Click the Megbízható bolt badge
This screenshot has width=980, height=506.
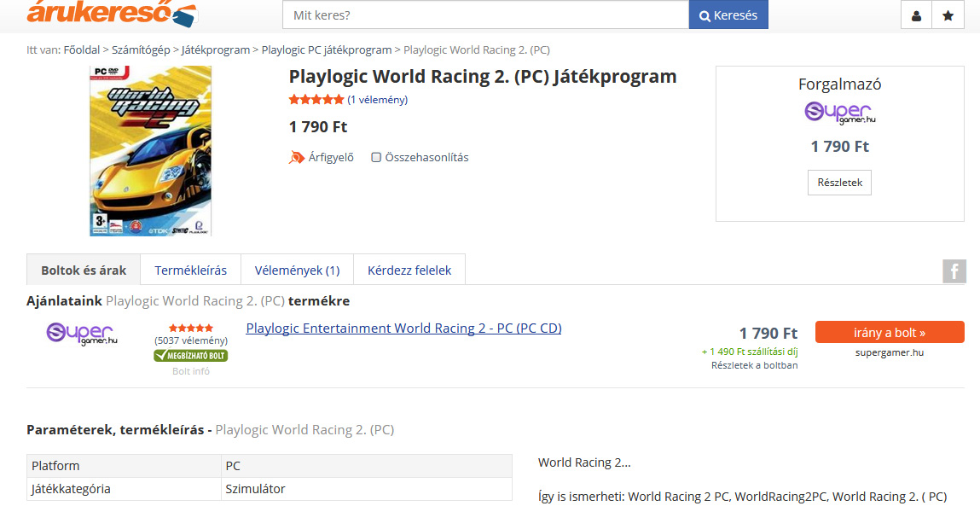[190, 356]
